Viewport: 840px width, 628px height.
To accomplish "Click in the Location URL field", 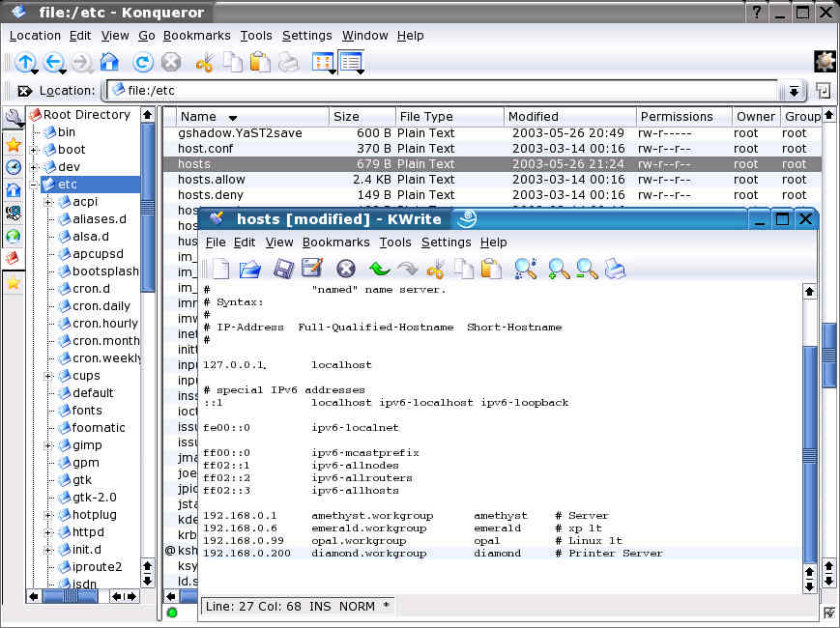I will coord(442,91).
